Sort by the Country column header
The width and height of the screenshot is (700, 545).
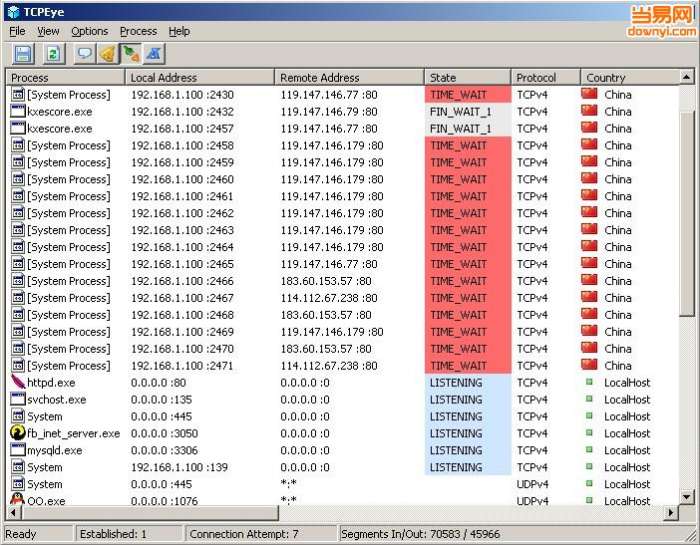(630, 77)
